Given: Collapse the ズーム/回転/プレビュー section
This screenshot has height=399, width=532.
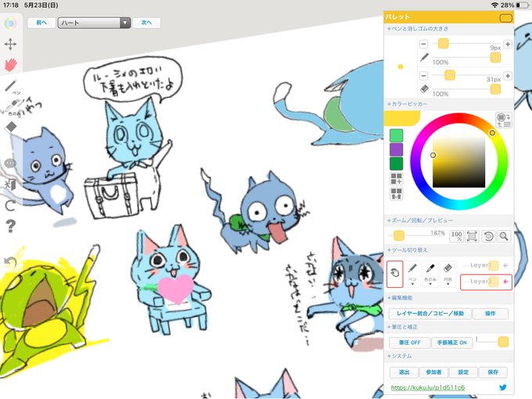Looking at the screenshot, I should (x=448, y=220).
